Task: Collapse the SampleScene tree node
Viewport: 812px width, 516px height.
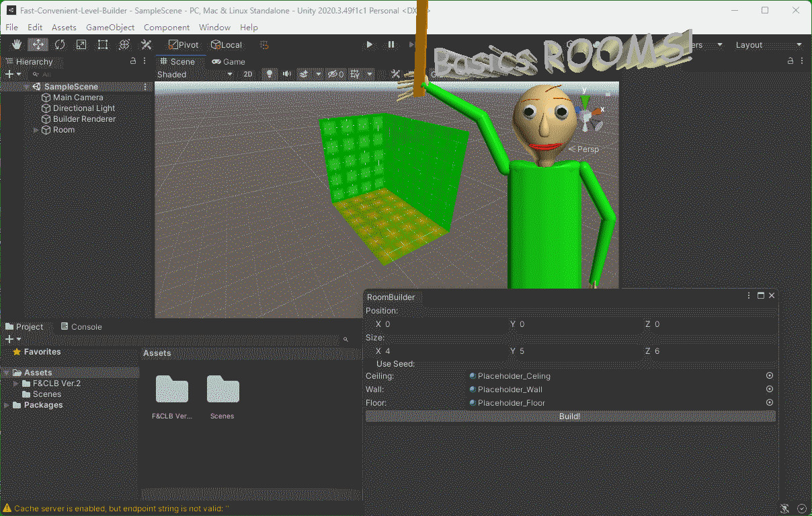Action: (x=26, y=87)
